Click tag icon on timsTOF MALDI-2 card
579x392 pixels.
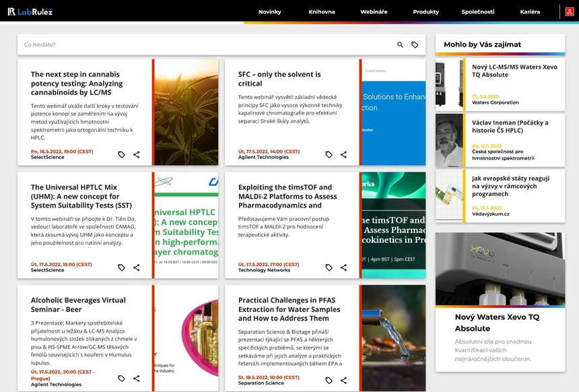pos(329,267)
